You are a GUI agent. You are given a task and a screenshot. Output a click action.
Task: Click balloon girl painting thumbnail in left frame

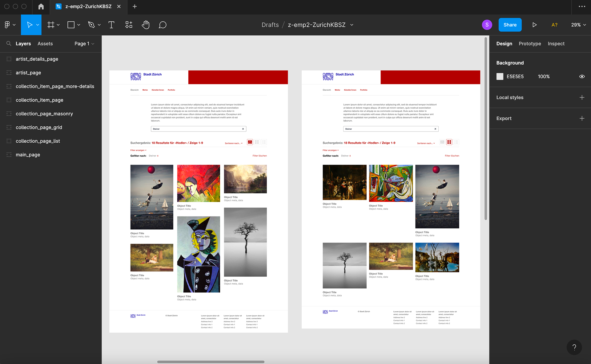[152, 197]
